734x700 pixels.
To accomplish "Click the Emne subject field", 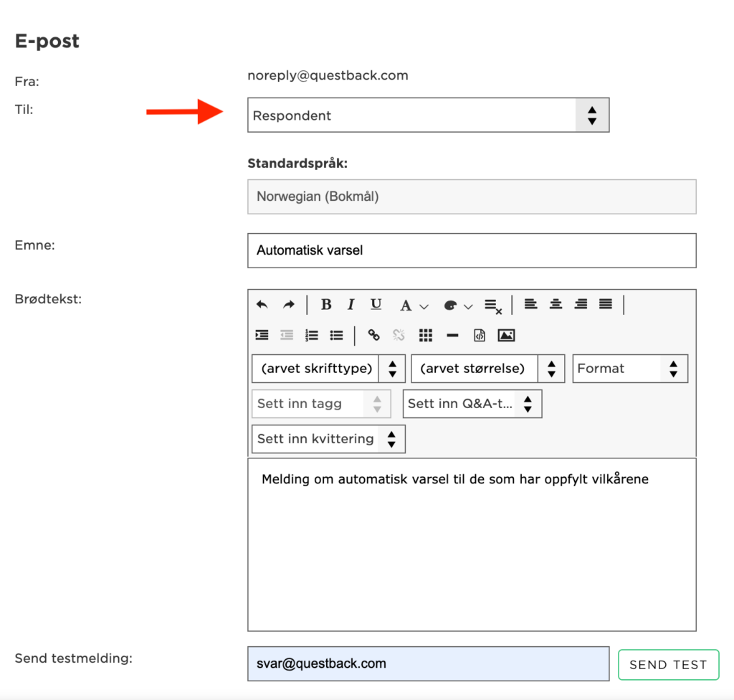I will click(472, 251).
